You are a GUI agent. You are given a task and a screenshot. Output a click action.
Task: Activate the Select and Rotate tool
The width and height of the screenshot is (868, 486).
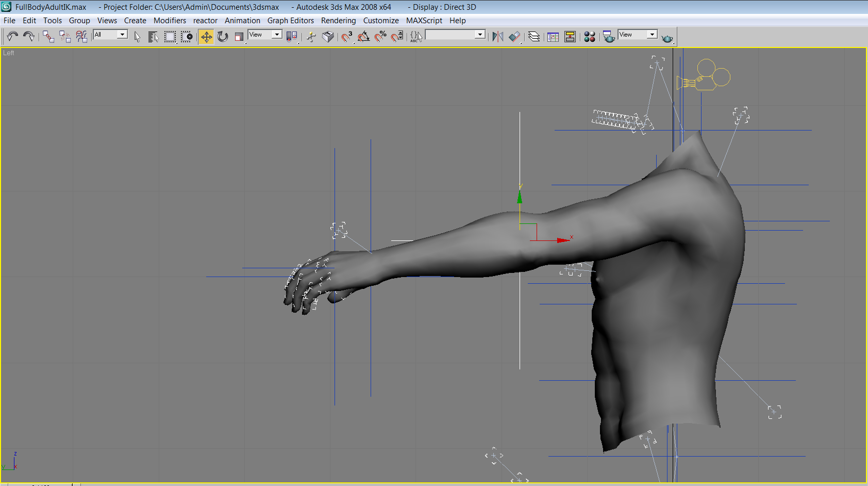point(223,36)
